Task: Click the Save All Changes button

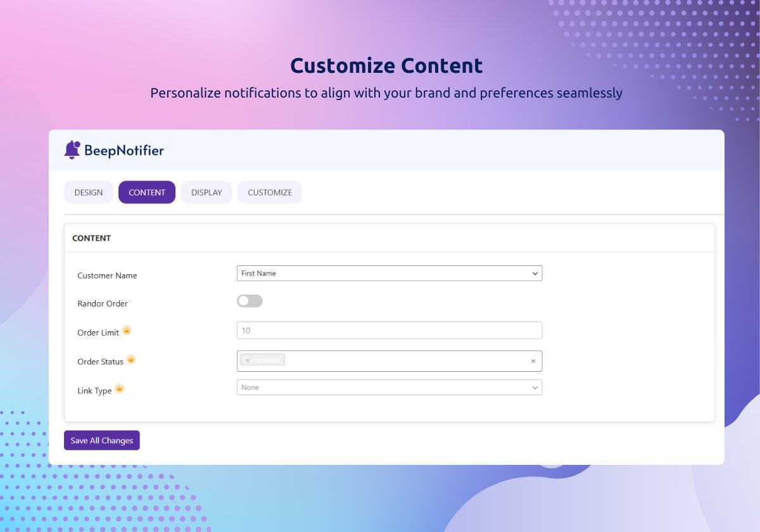Action: [102, 440]
